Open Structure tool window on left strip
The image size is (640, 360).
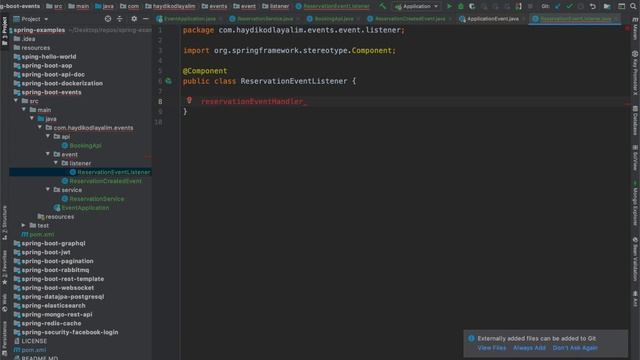(x=4, y=223)
